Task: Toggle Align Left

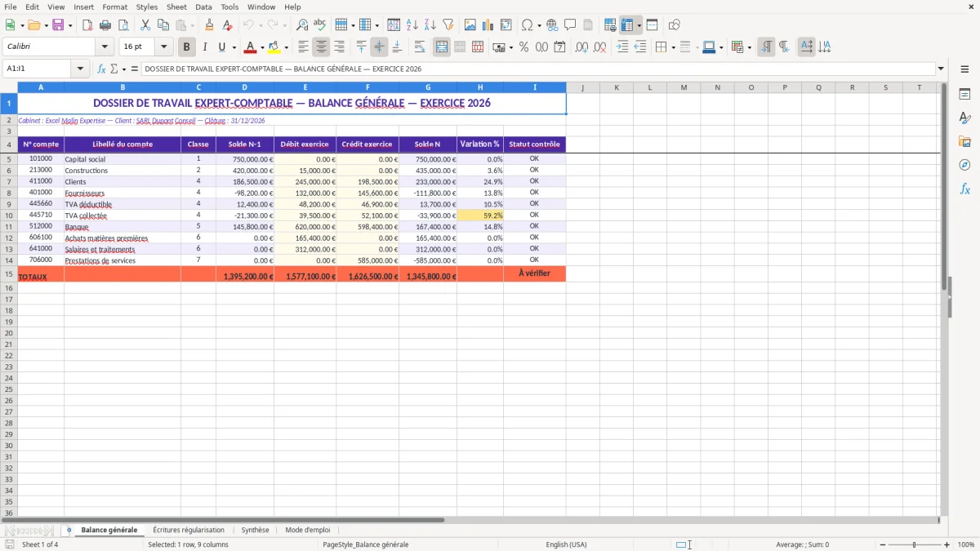Action: point(303,47)
